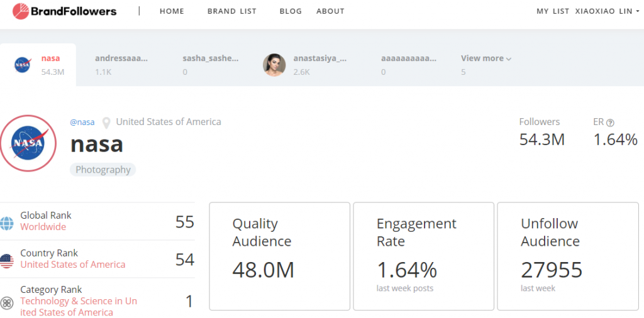This screenshot has width=644, height=318.
Task: Click the location pin icon
Action: 106,123
